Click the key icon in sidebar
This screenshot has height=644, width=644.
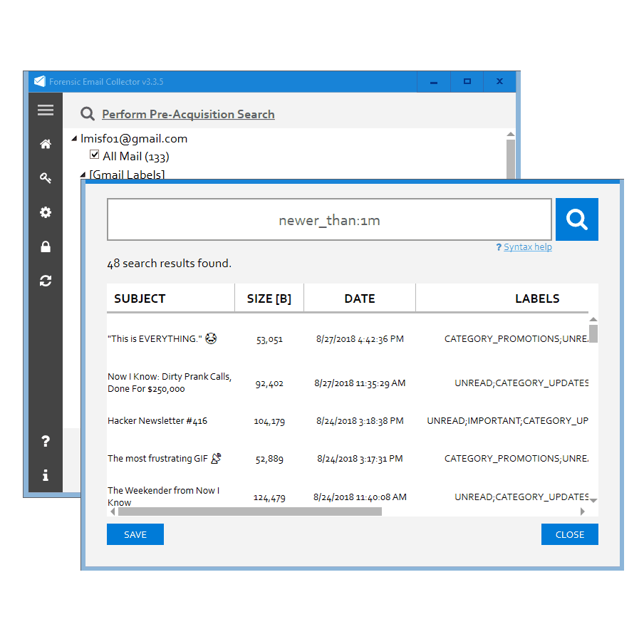[46, 178]
